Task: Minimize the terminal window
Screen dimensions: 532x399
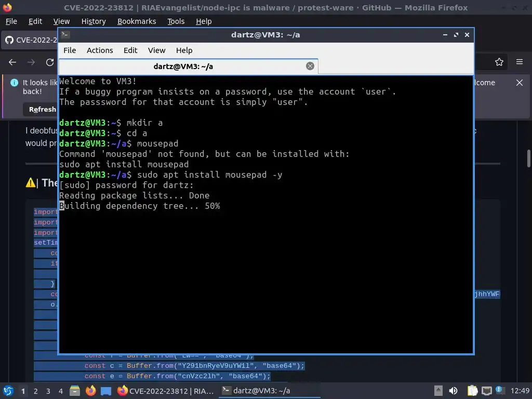Action: pyautogui.click(x=445, y=35)
